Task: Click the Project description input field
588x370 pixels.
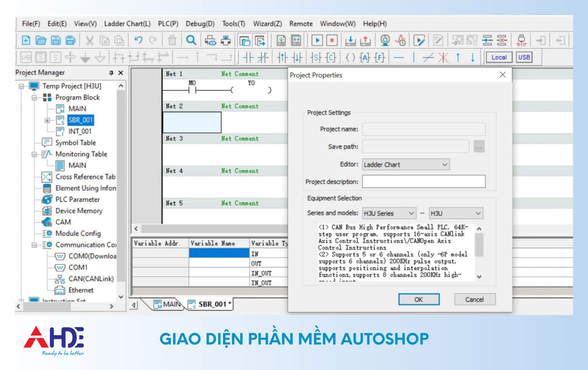Action: click(423, 182)
